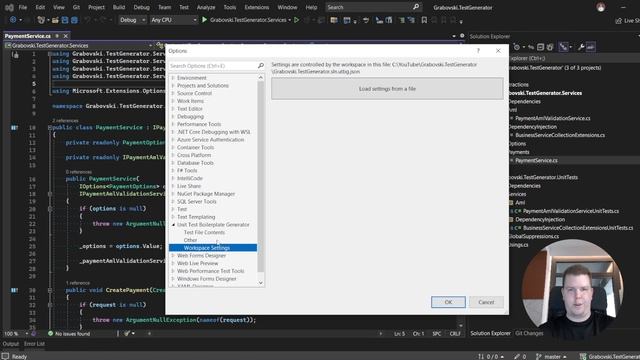This screenshot has height=360, width=640.
Task: Open the solution configuration Debug dropdown
Action: pyautogui.click(x=132, y=20)
